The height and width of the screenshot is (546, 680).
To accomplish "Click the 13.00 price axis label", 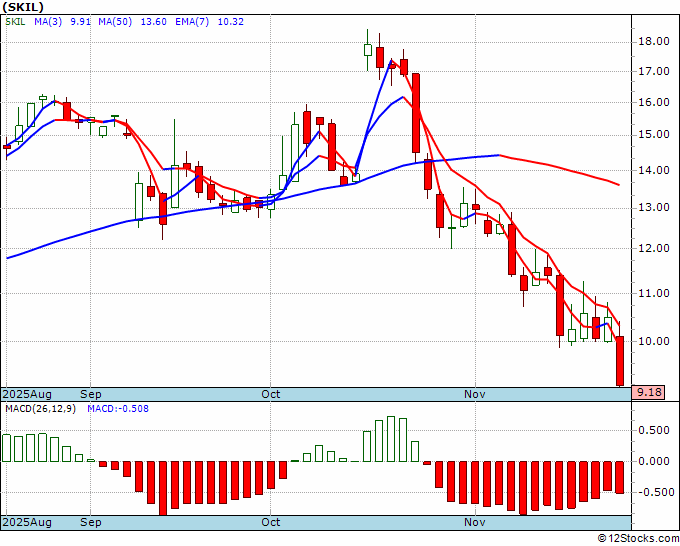I will coord(654,208).
